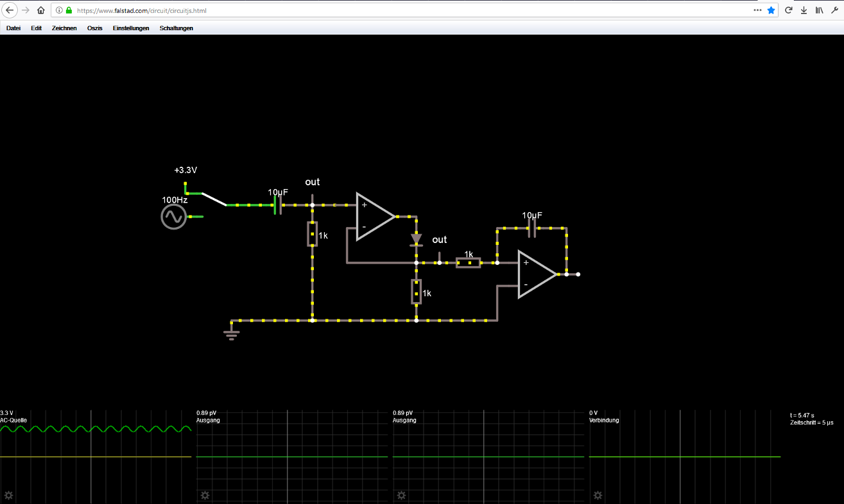844x504 pixels.
Task: Click the output terminal of the second op-amp
Action: (x=578, y=274)
